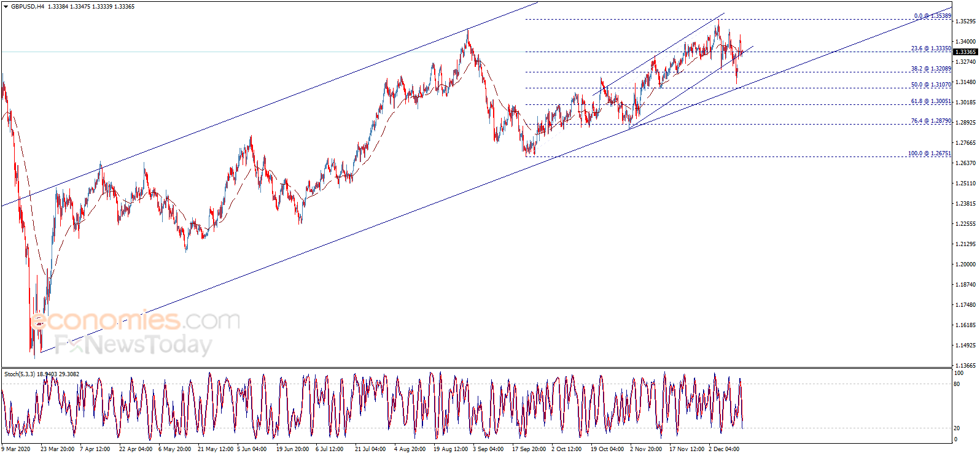Click time axis label 7 Apr 12:00
Viewport: 980px width, 456px height.
click(95, 449)
